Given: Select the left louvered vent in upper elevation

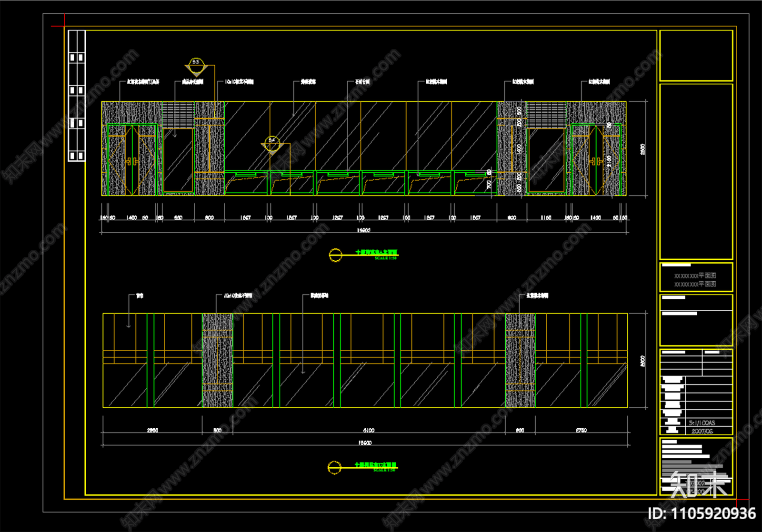Looking at the screenshot, I should (178, 114).
